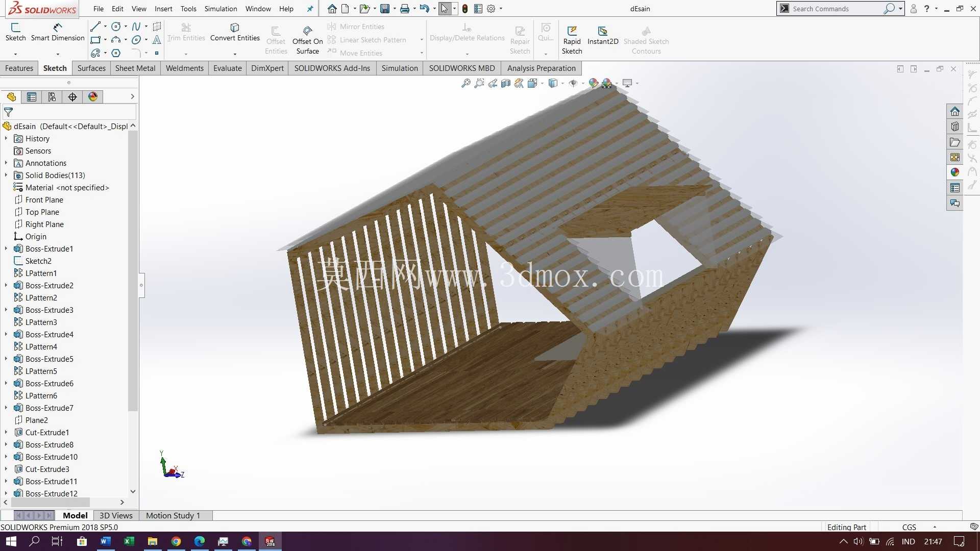Click the Undo icon

[x=424, y=9]
